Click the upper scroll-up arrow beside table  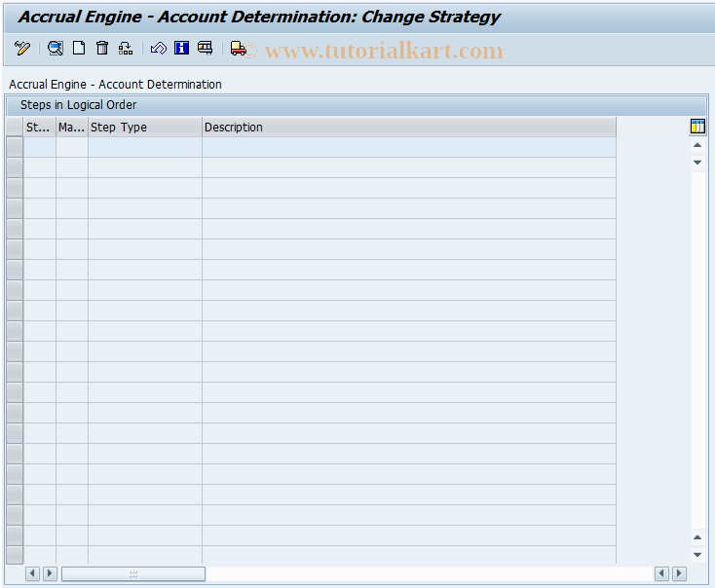(697, 145)
